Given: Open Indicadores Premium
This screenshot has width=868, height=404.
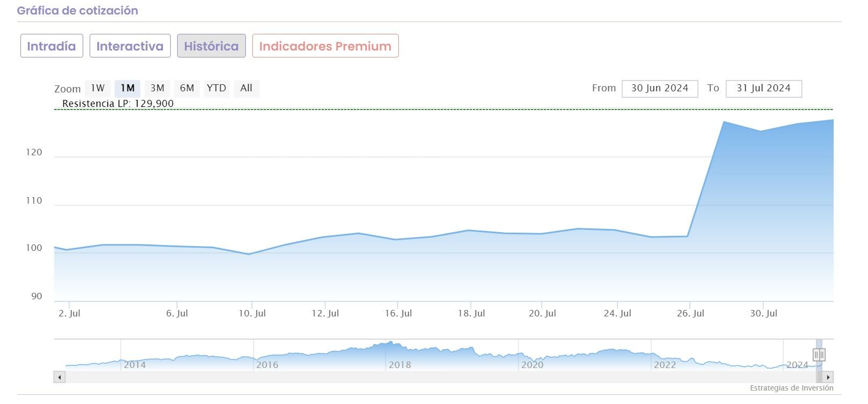Looking at the screenshot, I should click(x=325, y=46).
